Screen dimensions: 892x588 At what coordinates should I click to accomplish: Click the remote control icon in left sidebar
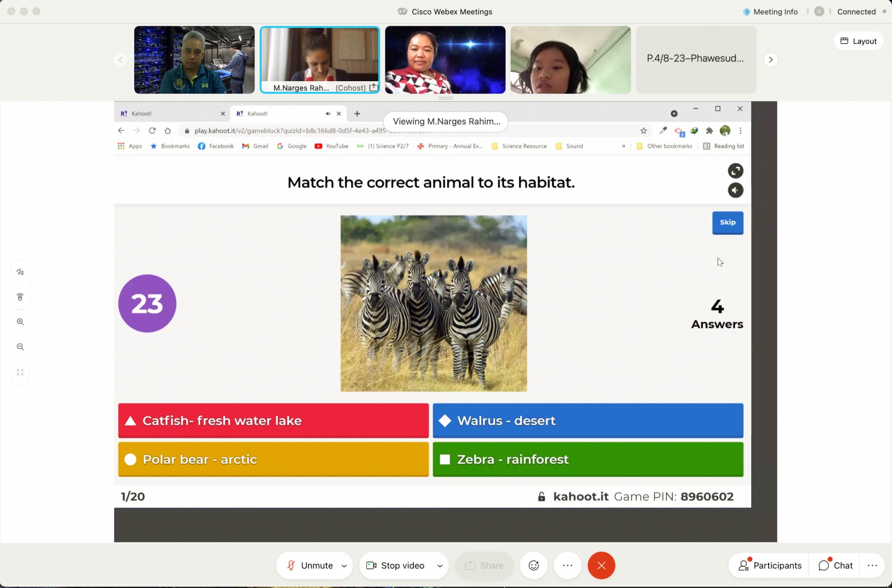point(20,297)
